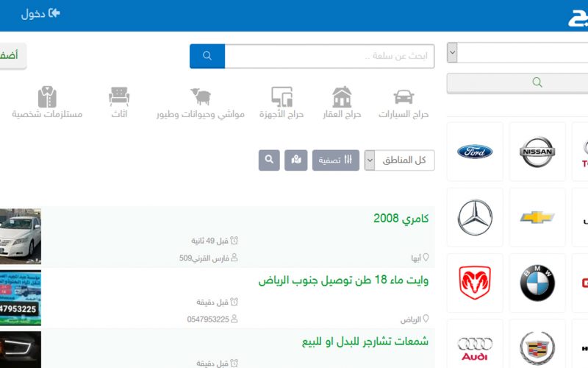588x368 pixels.
Task: Click the Haraj logo in the header
Action: tap(578, 18)
